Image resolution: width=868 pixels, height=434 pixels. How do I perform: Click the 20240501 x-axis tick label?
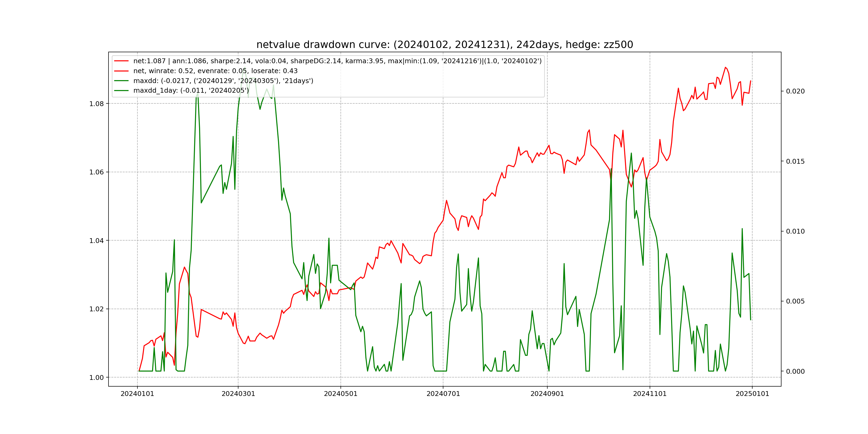tap(340, 394)
